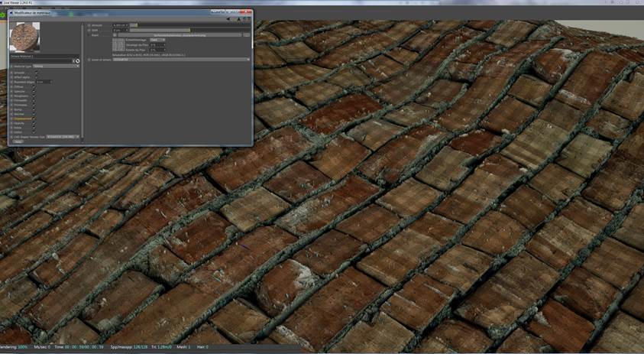This screenshot has width=644, height=354.
Task: Click the small arrow beside the layer field
Action: pyautogui.click(x=73, y=61)
